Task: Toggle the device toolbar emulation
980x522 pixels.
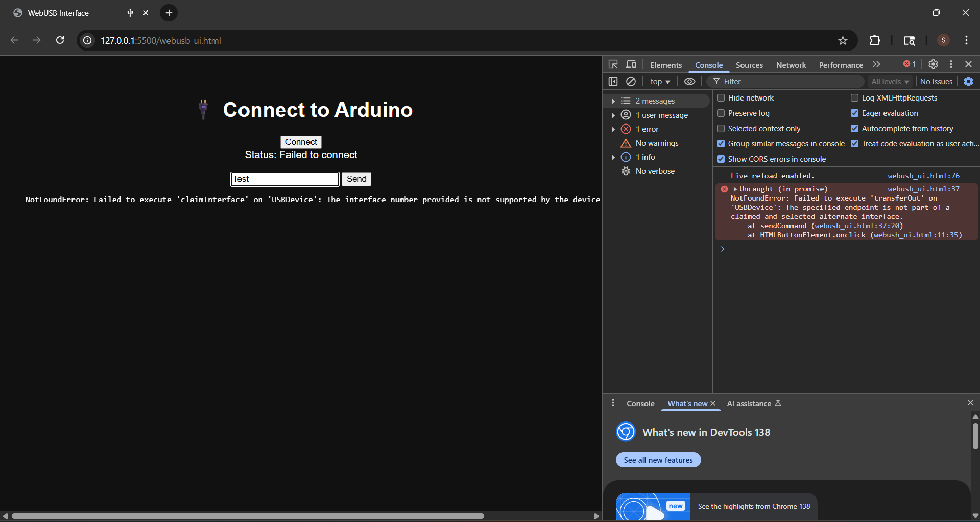Action: pyautogui.click(x=631, y=64)
